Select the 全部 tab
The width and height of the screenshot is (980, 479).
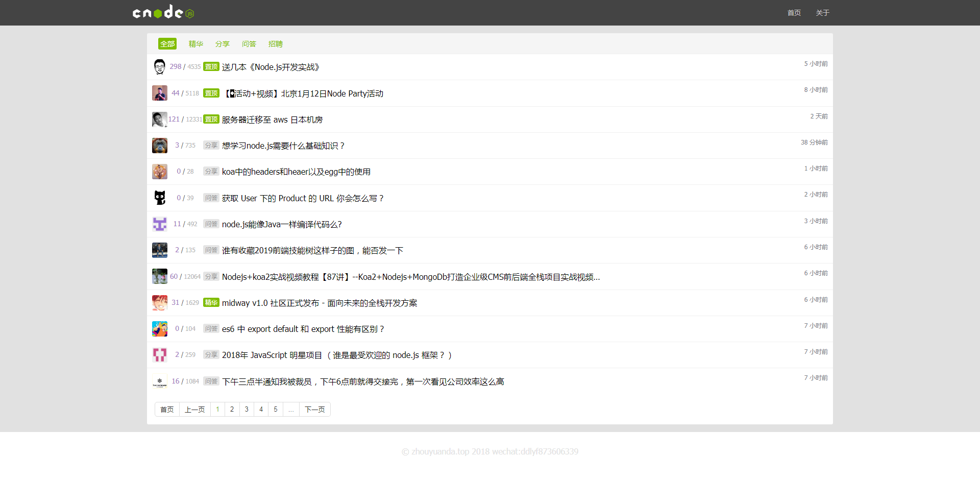click(167, 44)
